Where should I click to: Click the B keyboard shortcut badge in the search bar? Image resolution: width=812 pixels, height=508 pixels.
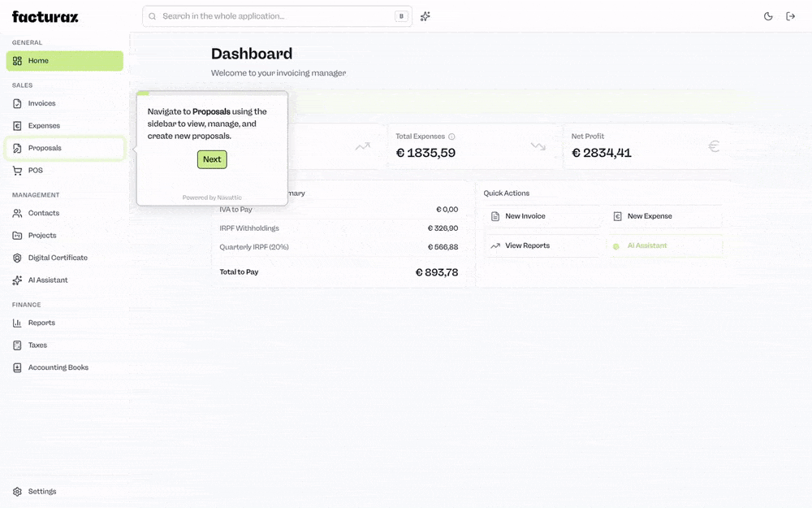click(x=401, y=16)
